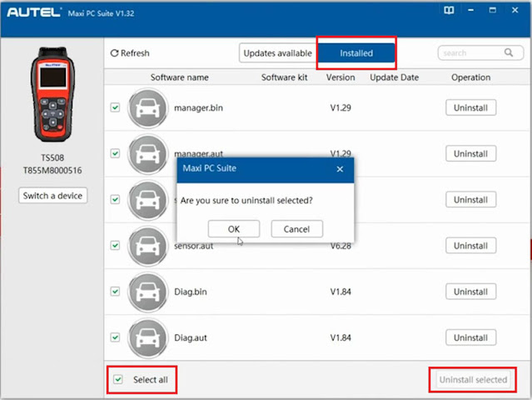The height and width of the screenshot is (400, 532).
Task: Click Cancel in the uninstall dialog
Action: pos(297,229)
